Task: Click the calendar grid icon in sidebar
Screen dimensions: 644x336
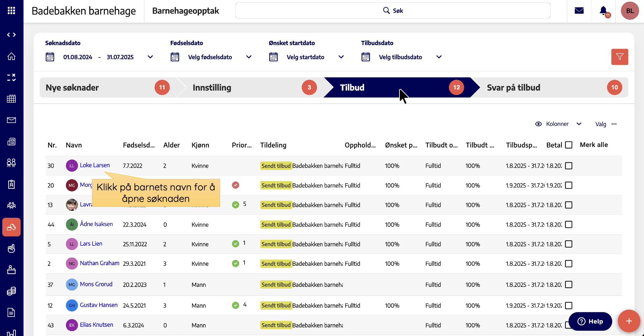Action: click(12, 99)
